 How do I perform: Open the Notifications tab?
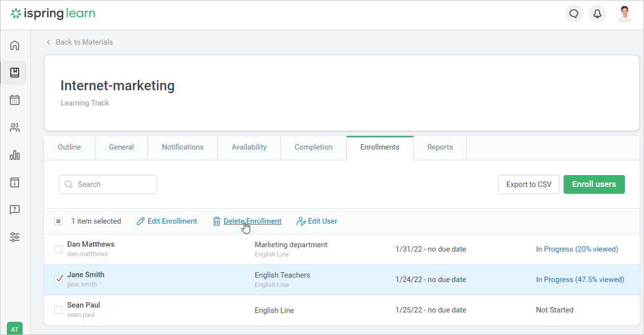pyautogui.click(x=182, y=147)
